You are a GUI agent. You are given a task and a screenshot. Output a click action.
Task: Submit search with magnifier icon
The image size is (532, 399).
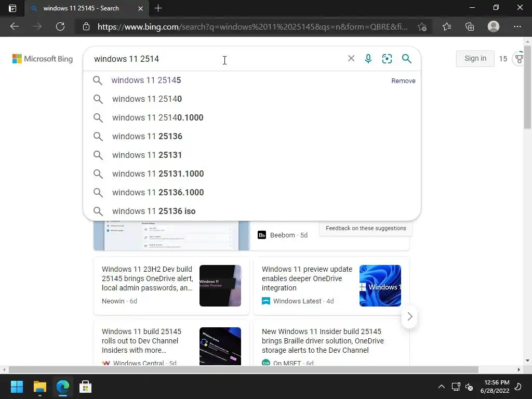click(406, 58)
